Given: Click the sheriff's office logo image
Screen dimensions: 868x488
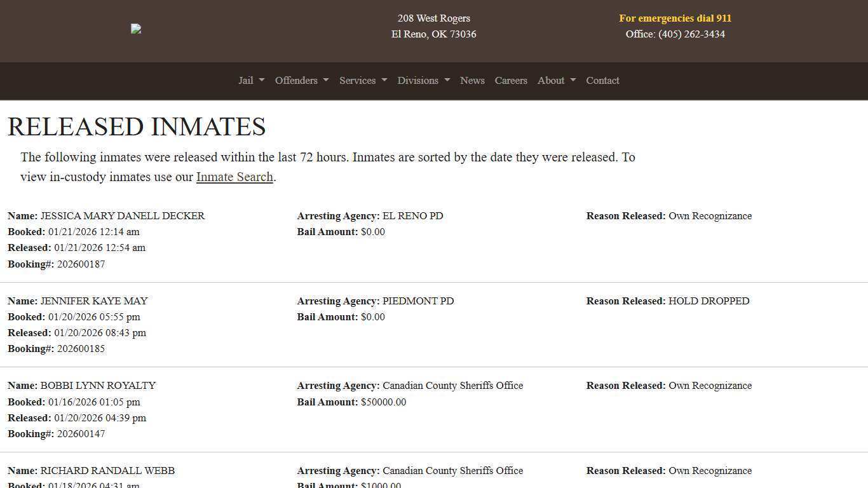Looking at the screenshot, I should 136,29.
